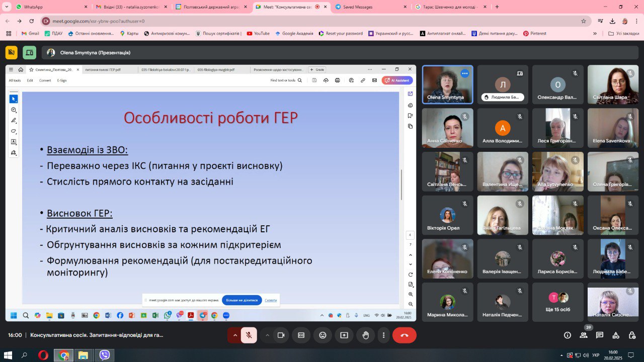
Task: Open the tab search dropdown in Chrome
Action: pos(7,7)
